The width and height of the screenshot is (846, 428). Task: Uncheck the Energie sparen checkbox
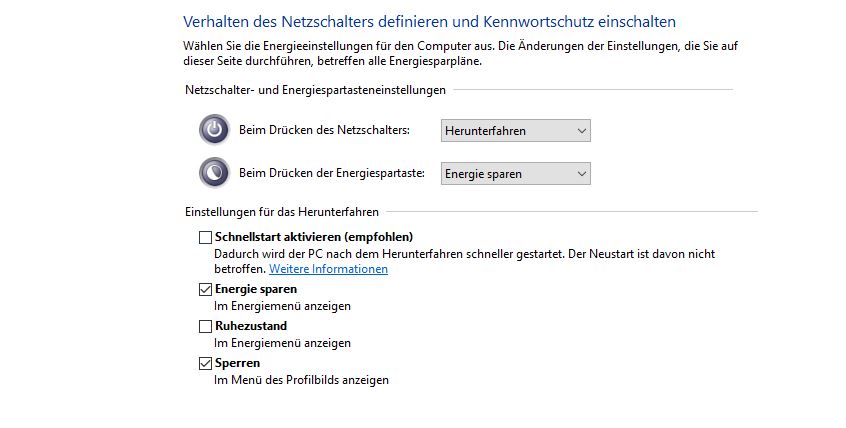205,290
